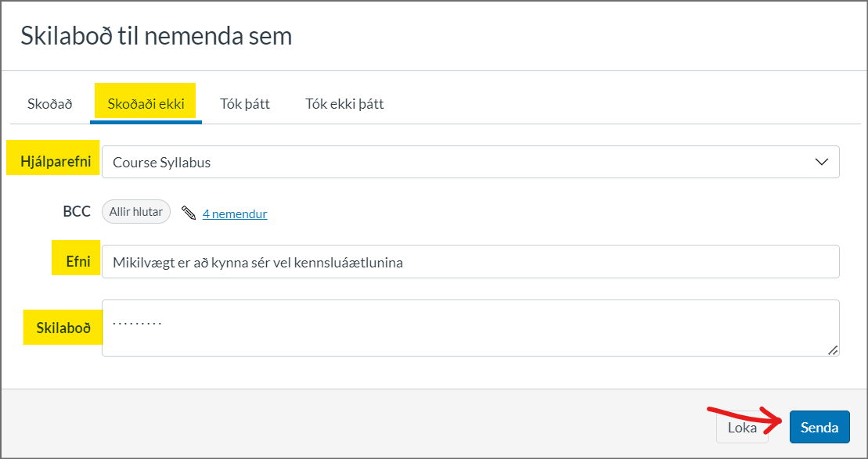Click the BCC field label
The image size is (868, 459).
pos(76,211)
